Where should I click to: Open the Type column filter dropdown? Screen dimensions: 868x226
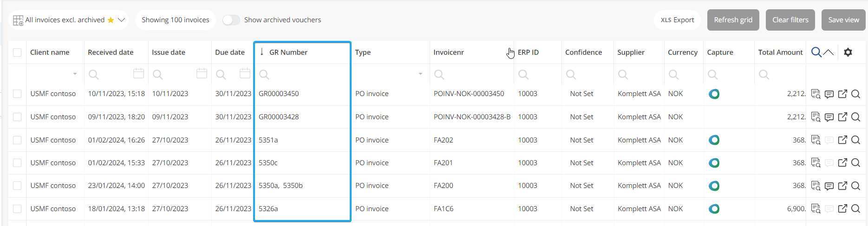pos(420,74)
